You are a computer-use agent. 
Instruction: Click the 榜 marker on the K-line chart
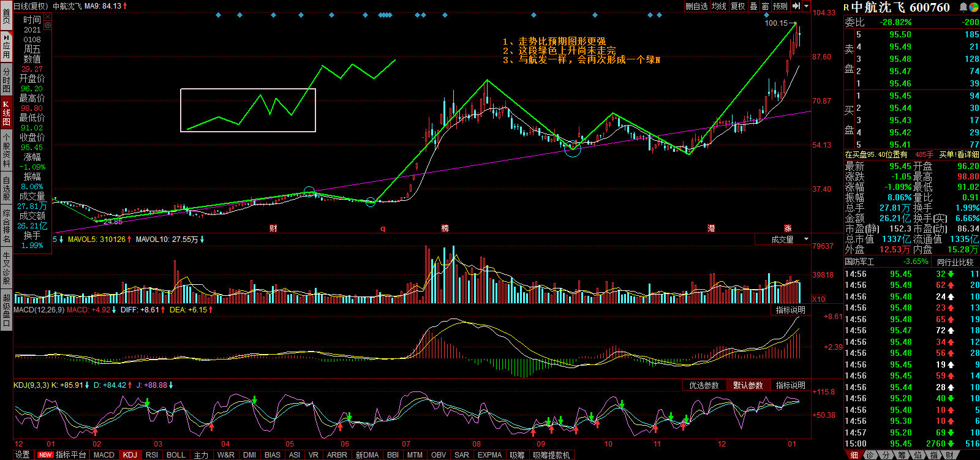(x=445, y=228)
